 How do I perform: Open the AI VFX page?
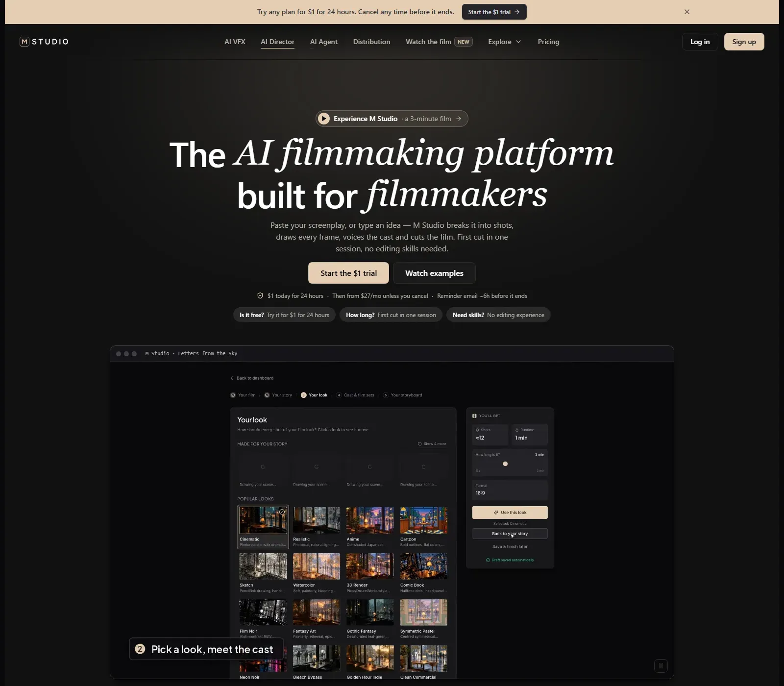tap(235, 42)
